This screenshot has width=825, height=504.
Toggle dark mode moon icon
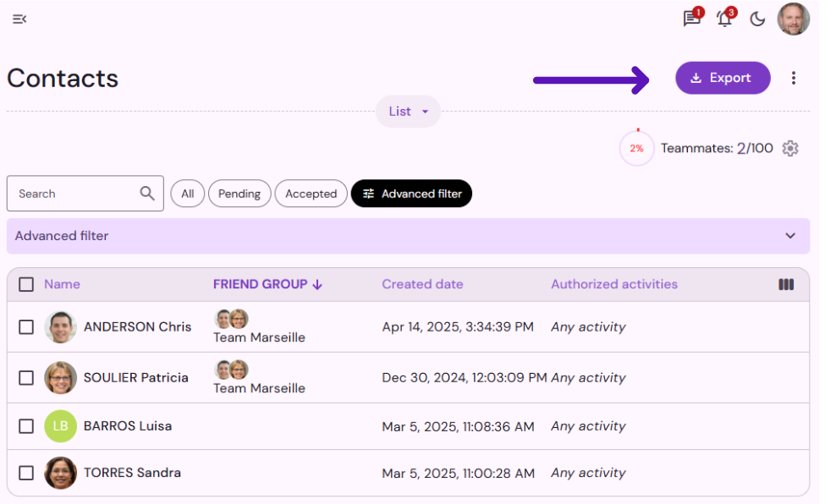[757, 19]
